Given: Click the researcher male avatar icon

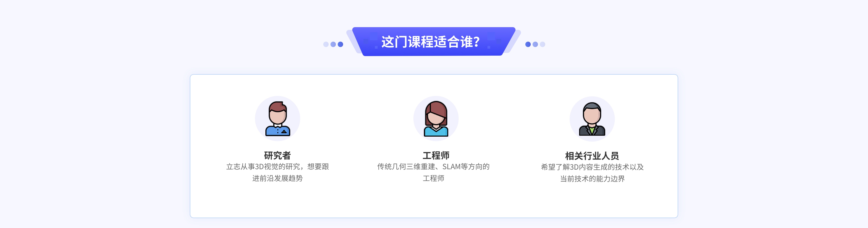Looking at the screenshot, I should point(277,118).
